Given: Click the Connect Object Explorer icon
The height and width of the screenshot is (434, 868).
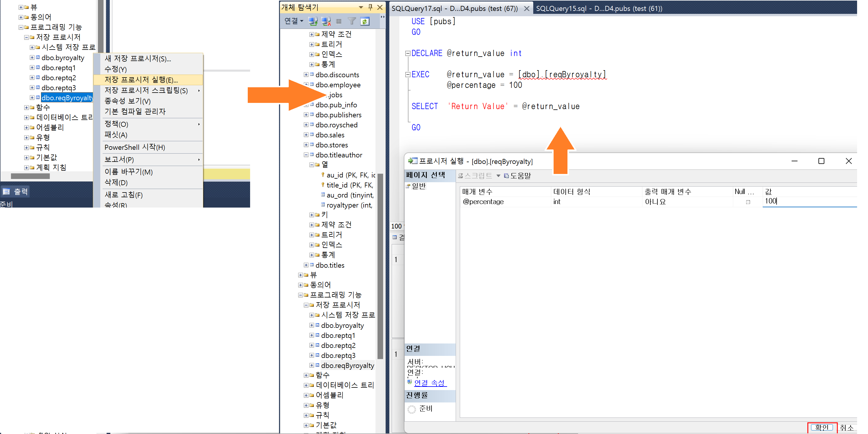Looking at the screenshot, I should [x=313, y=21].
